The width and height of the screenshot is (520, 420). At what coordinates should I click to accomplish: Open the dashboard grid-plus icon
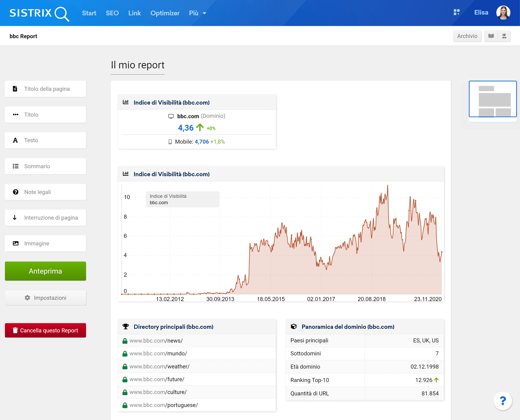click(x=456, y=12)
